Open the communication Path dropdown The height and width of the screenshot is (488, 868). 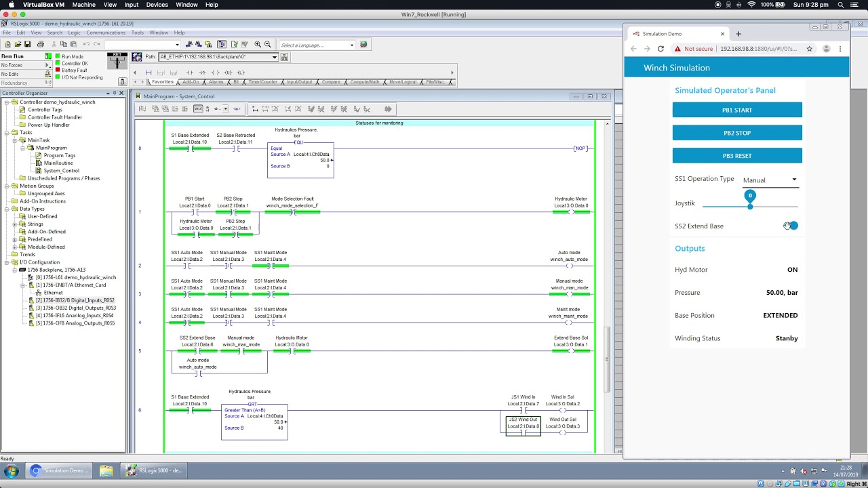coord(275,57)
